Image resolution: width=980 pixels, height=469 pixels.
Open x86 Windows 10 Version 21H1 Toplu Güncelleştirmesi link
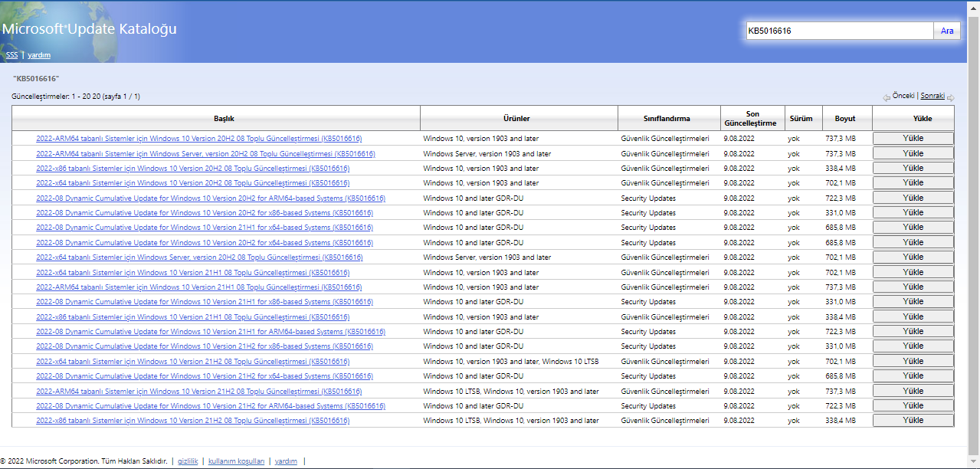[x=192, y=317]
